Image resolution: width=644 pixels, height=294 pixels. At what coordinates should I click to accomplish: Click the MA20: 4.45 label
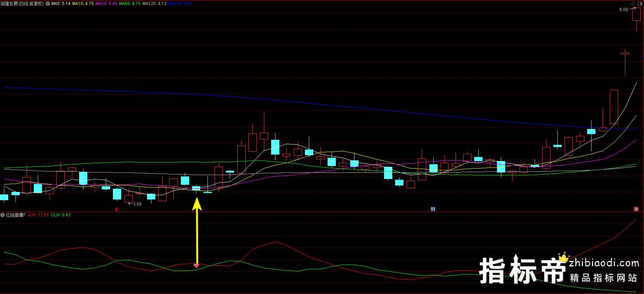106,4
